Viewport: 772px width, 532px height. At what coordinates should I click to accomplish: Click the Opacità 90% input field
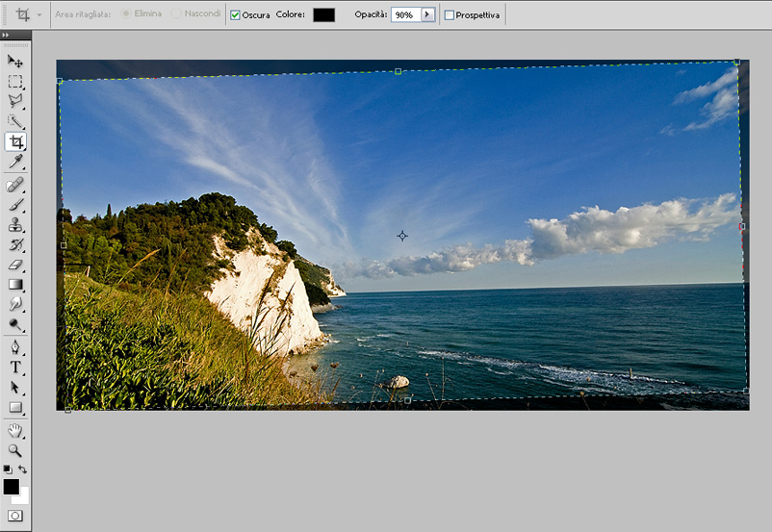coord(404,15)
